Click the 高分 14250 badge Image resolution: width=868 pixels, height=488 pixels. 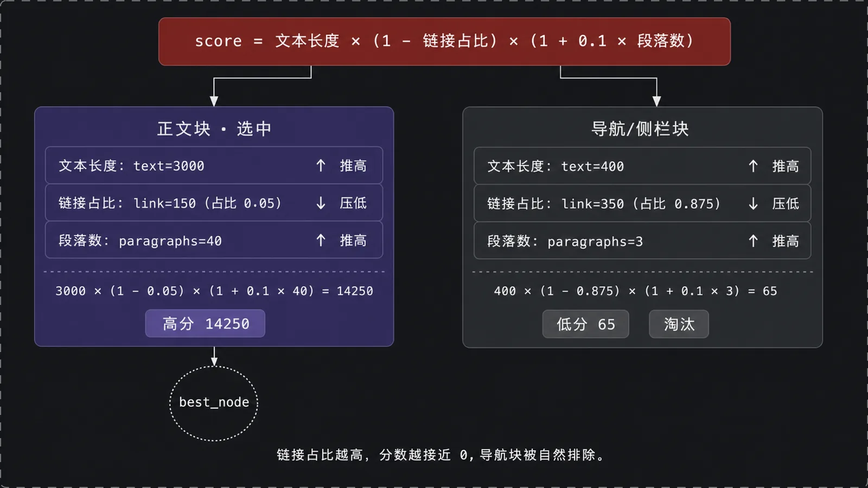tap(205, 324)
